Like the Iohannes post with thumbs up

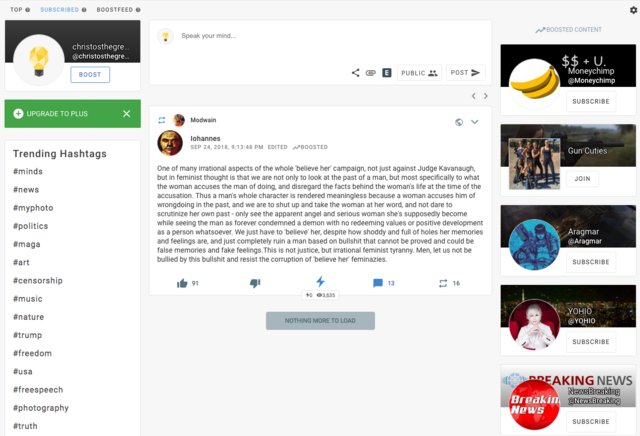click(182, 283)
